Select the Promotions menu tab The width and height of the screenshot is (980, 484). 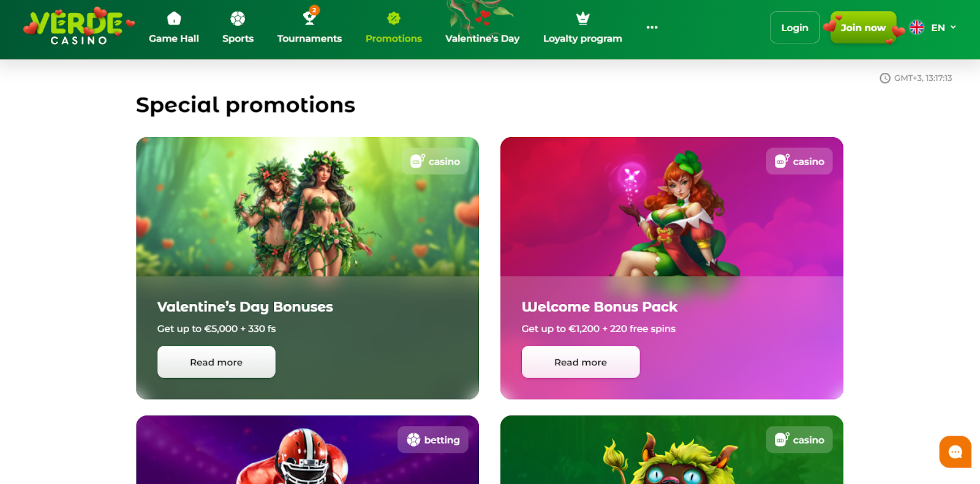click(x=394, y=39)
